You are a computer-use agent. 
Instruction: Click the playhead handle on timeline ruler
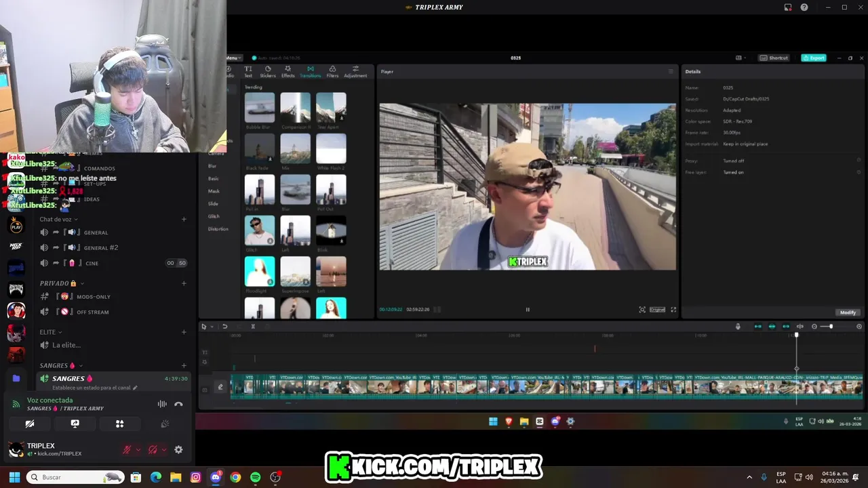point(797,335)
